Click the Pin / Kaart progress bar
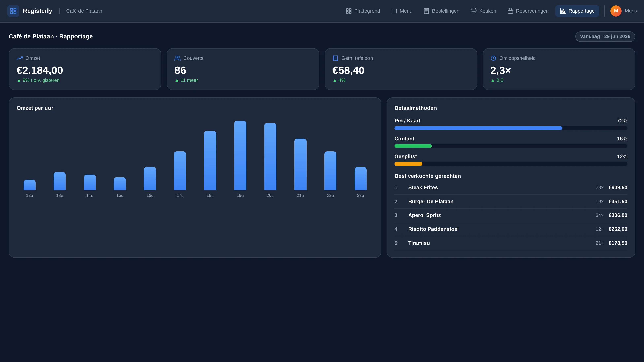644x362 pixels. tap(511, 128)
